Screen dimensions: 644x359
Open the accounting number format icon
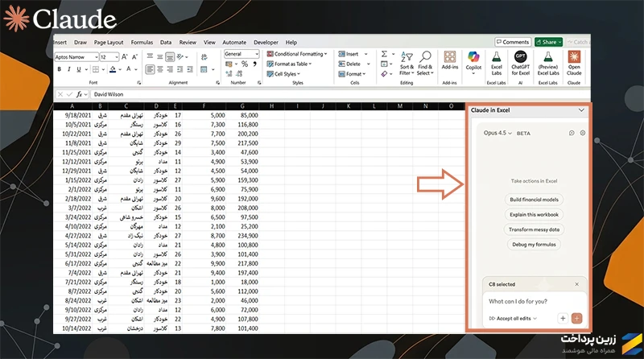(229, 64)
